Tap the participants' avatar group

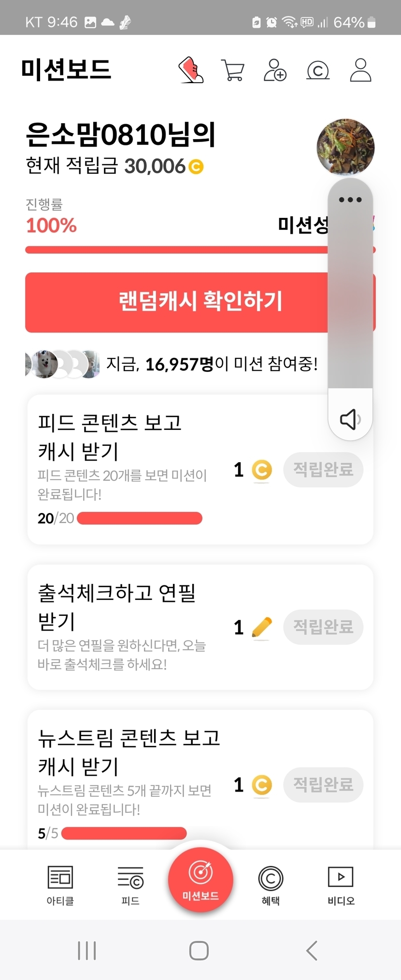point(62,364)
